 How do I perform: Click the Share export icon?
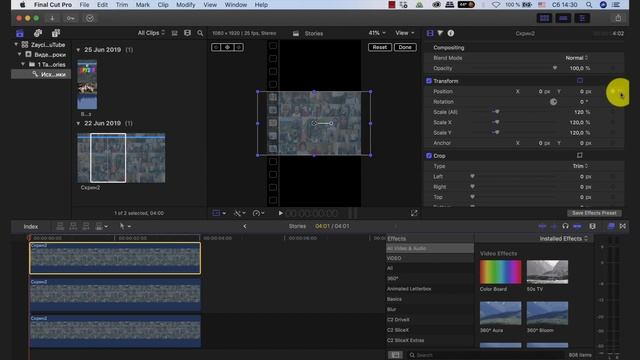(x=618, y=18)
